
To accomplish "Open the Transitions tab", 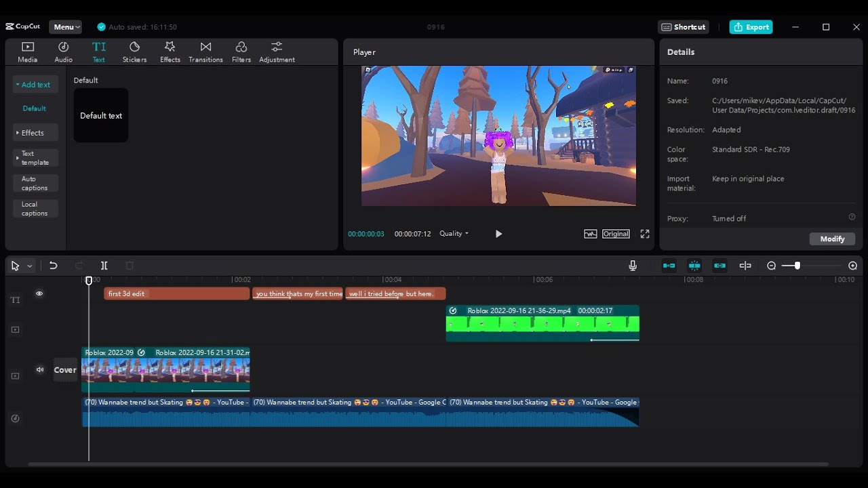I will pos(205,52).
